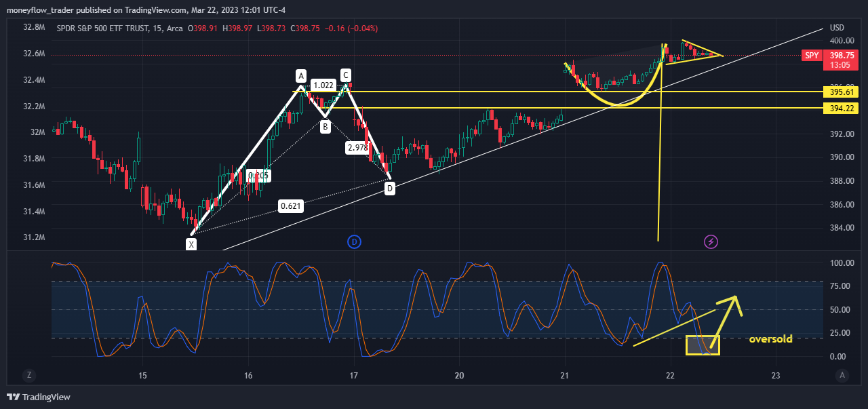Click the blue dividend D marker on the time axis
This screenshot has width=868, height=409.
354,241
